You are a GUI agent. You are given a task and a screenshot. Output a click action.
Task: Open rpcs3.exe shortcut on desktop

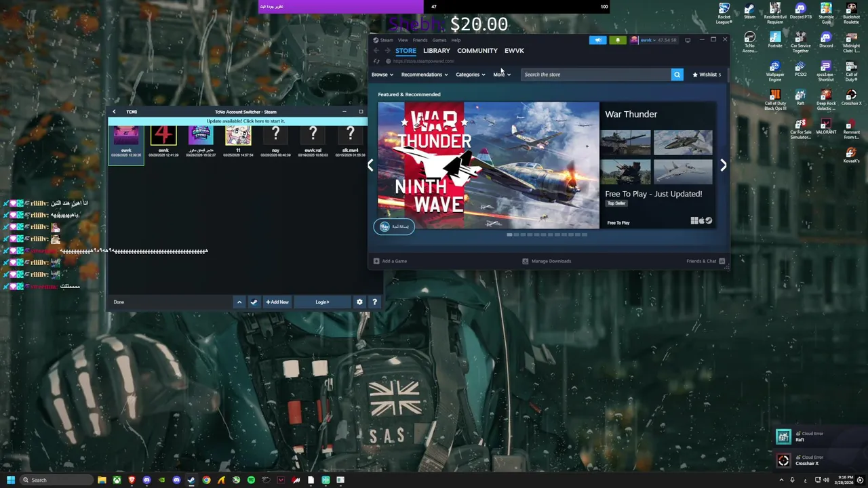[x=826, y=71]
